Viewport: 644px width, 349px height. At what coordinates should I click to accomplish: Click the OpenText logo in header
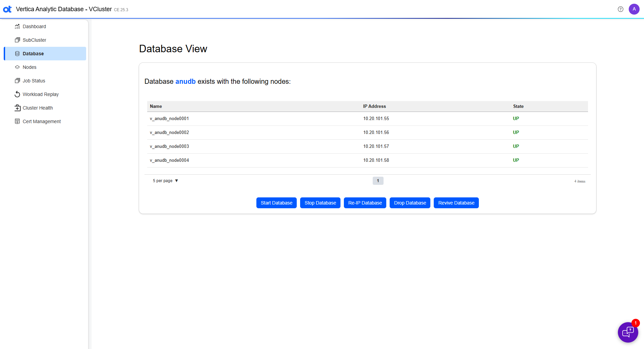click(7, 9)
